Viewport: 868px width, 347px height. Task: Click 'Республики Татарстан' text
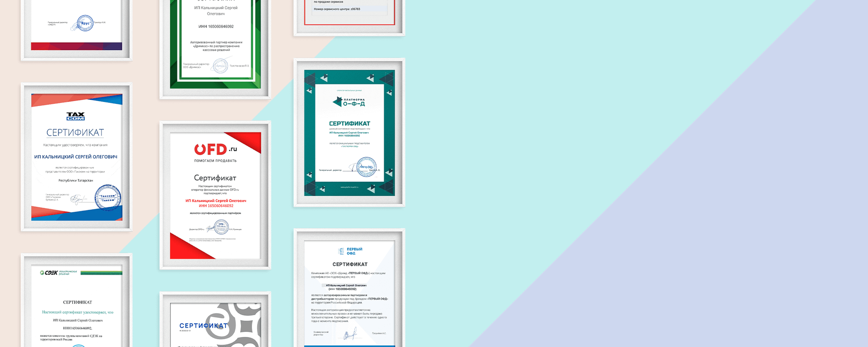[x=76, y=180]
